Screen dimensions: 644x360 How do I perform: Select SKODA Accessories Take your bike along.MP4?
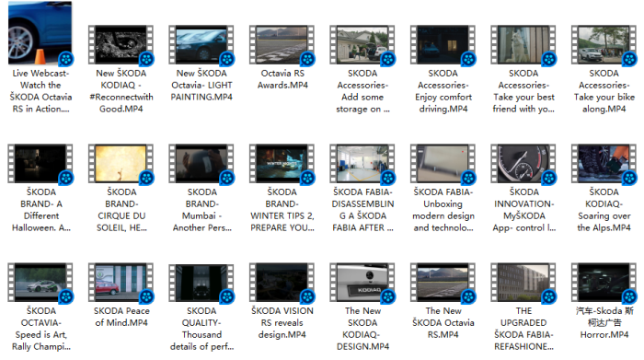coord(604,45)
